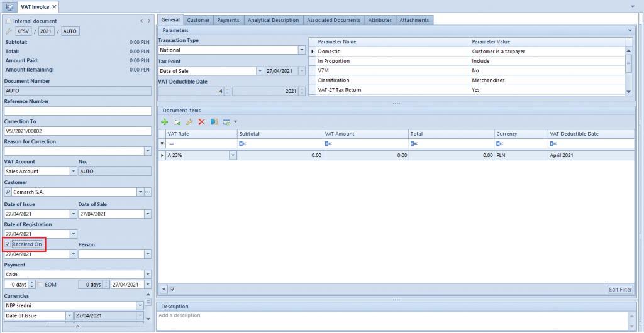Viewport: 644px width, 333px height.
Task: Open the Reason for Correction dropdown
Action: [x=148, y=151]
